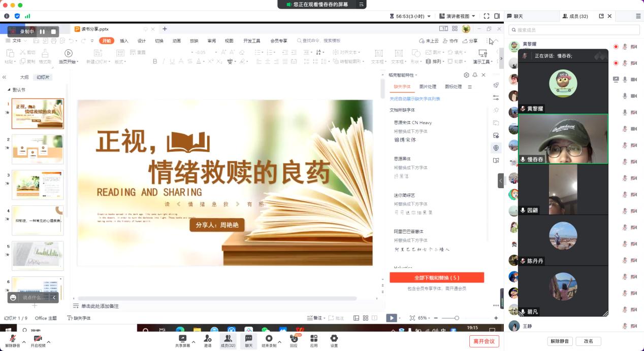Click the fullscreen icon in meeting top bar
Viewport: 644px width, 351px height.
tap(487, 16)
